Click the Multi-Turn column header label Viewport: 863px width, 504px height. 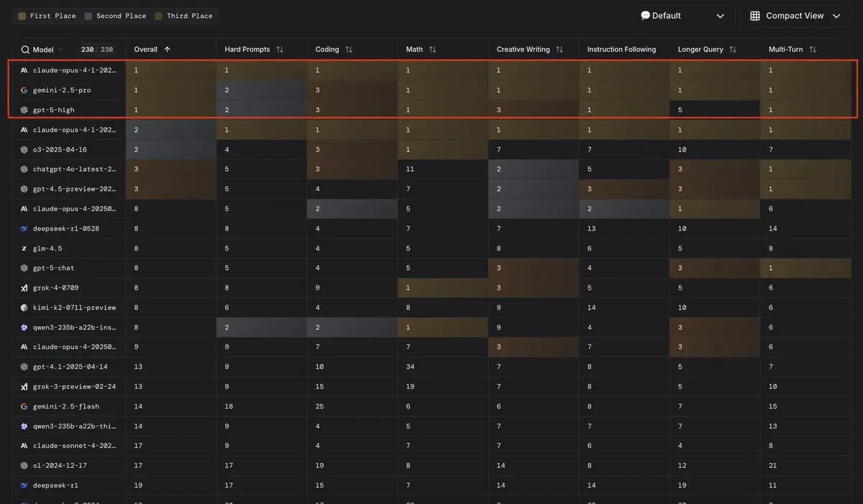tap(785, 50)
